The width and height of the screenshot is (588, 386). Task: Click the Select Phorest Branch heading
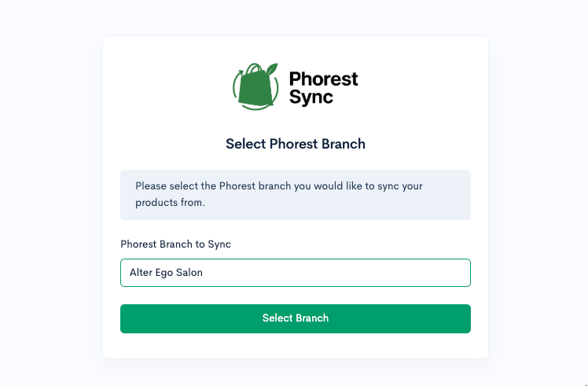coord(295,144)
